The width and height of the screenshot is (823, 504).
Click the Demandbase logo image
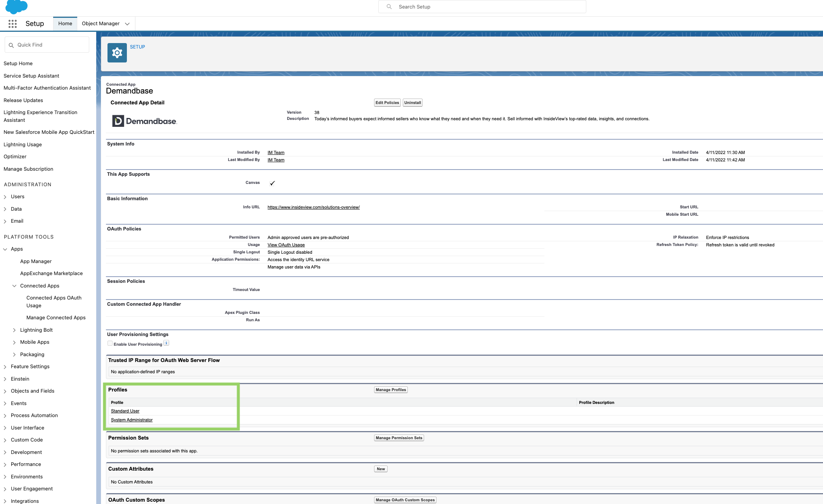145,121
